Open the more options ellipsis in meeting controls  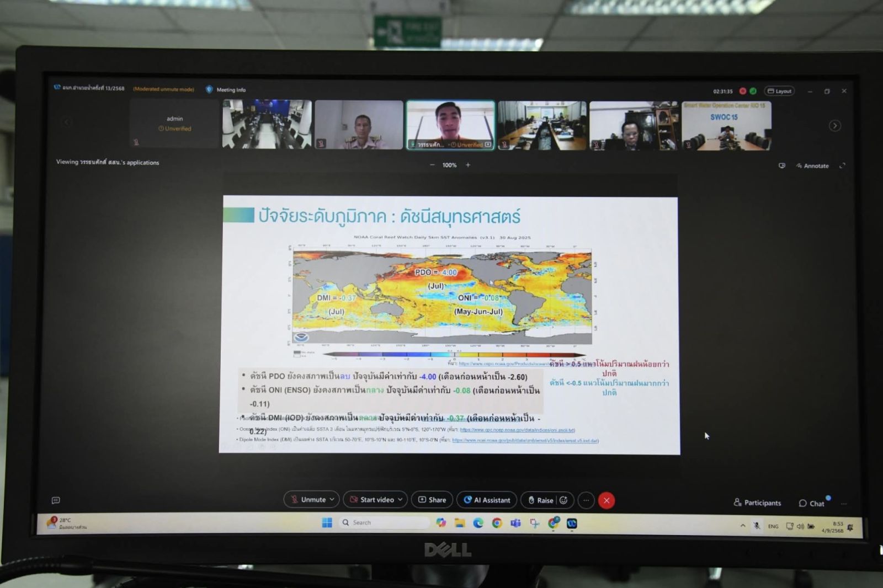[586, 500]
